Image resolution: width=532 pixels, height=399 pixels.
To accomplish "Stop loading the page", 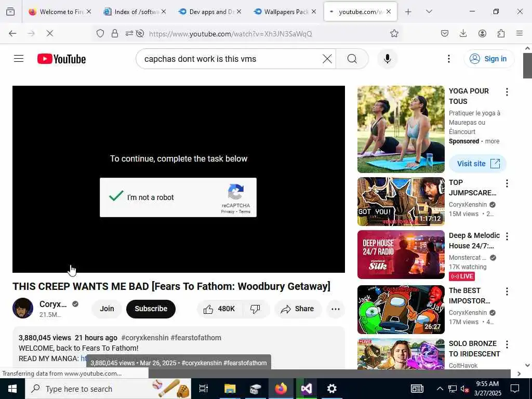I will pyautogui.click(x=49, y=33).
